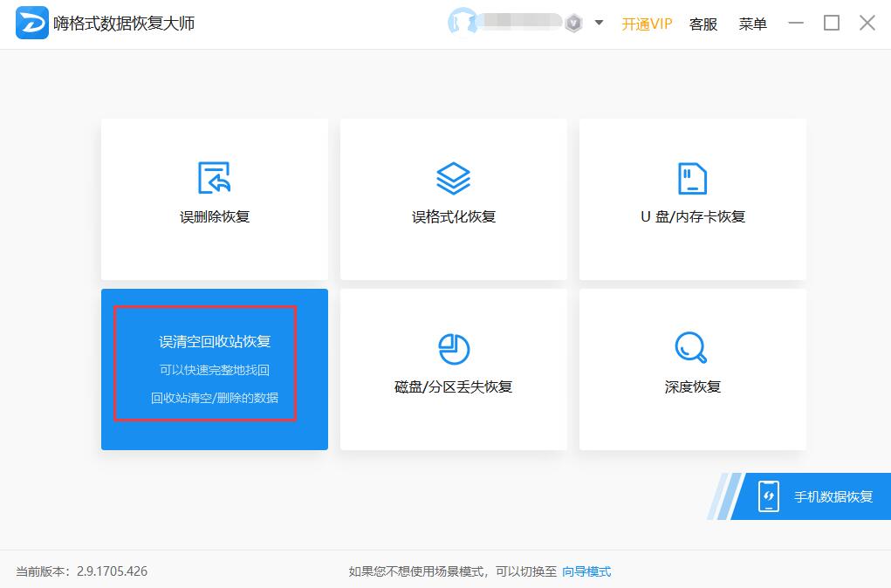Click the version text 2.9.1705.426
This screenshot has width=891, height=588.
(112, 571)
